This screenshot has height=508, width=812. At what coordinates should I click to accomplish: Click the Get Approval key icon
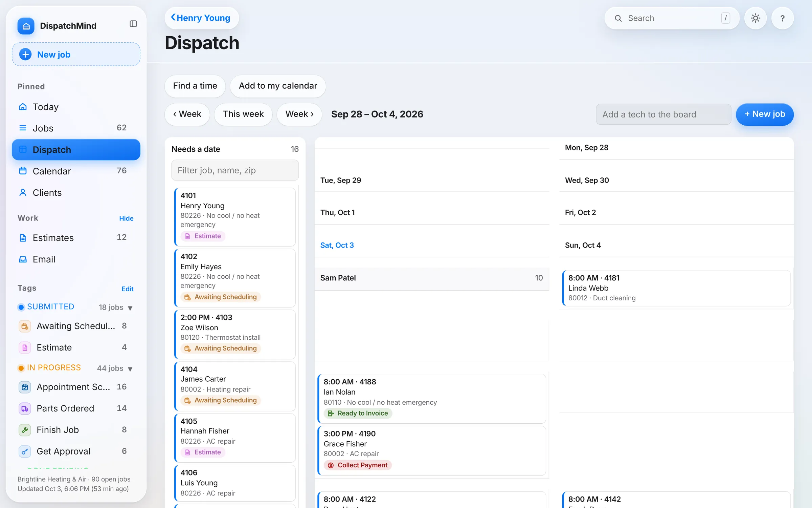[x=25, y=451]
